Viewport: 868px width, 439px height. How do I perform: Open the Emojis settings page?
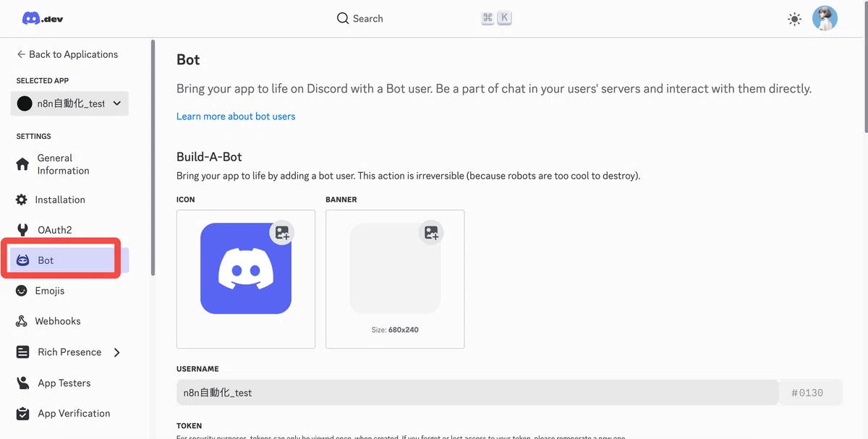(70, 291)
